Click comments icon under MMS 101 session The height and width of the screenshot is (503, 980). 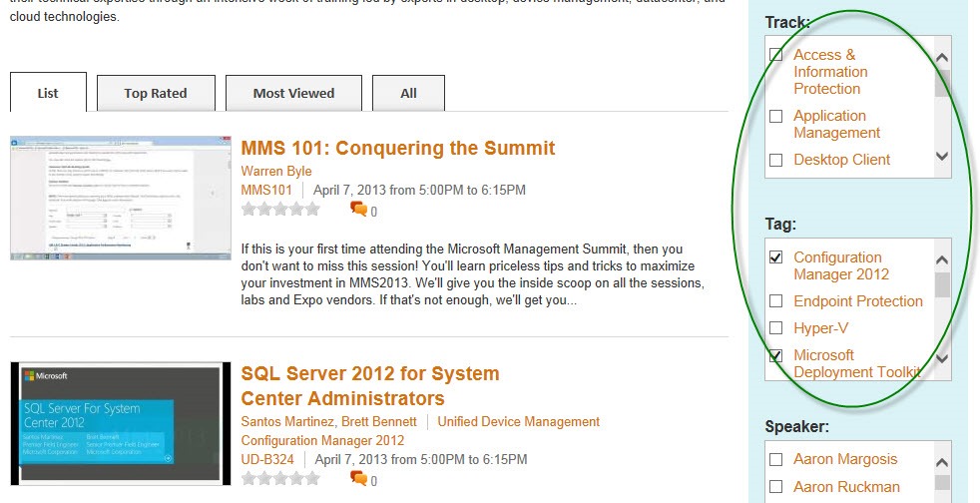pyautogui.click(x=358, y=210)
